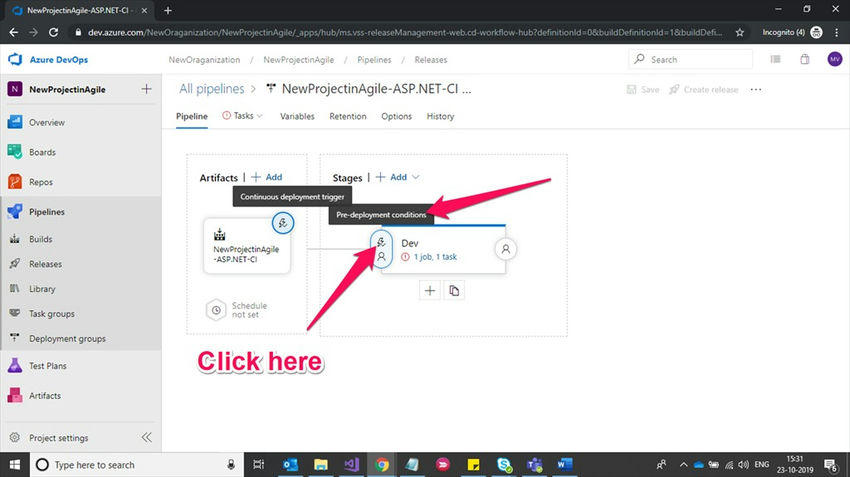Go to All pipelines link

point(211,89)
